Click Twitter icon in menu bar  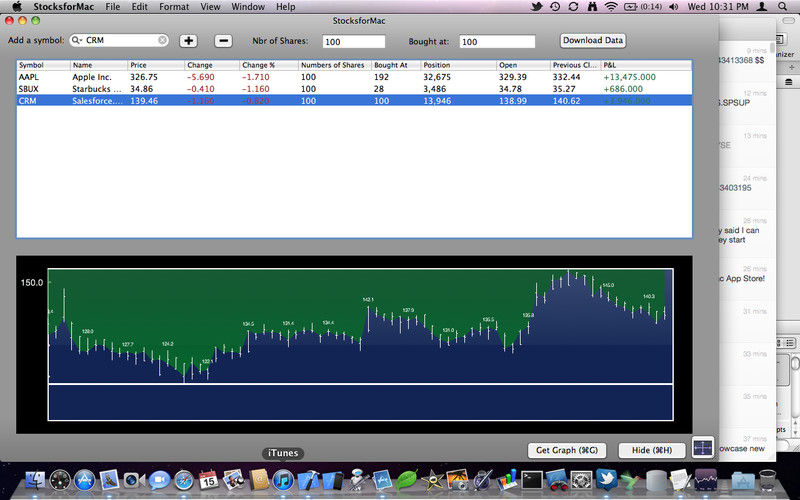[536, 7]
